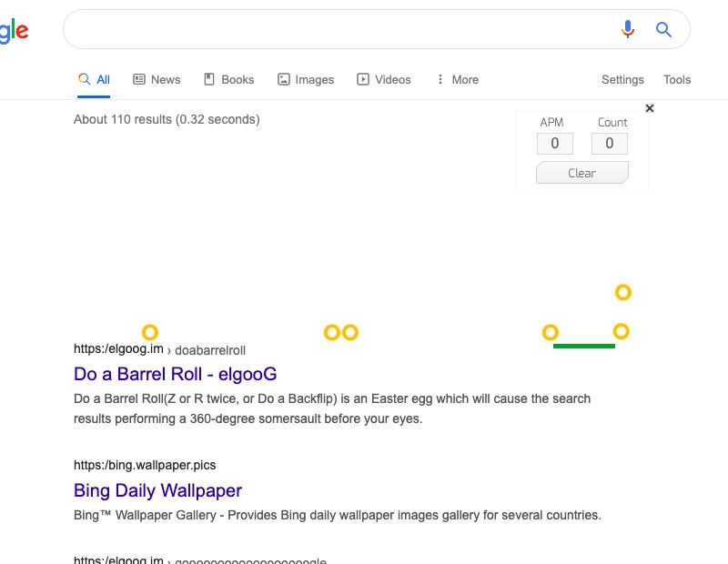Expand the More menu

click(457, 80)
